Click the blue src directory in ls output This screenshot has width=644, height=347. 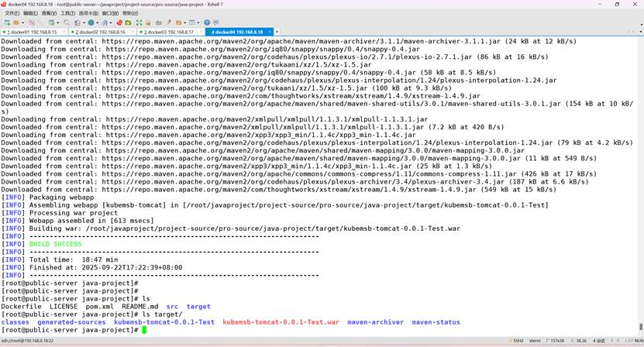(x=172, y=307)
